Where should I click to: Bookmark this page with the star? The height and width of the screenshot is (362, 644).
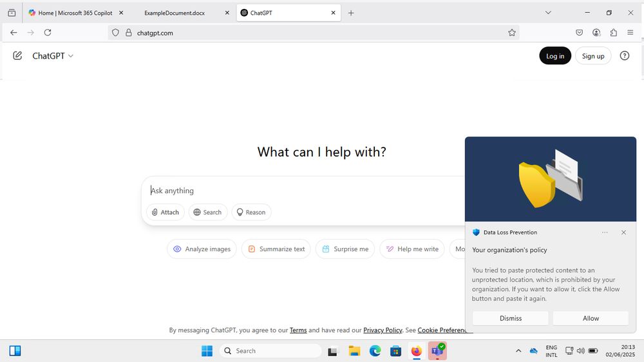tap(512, 32)
